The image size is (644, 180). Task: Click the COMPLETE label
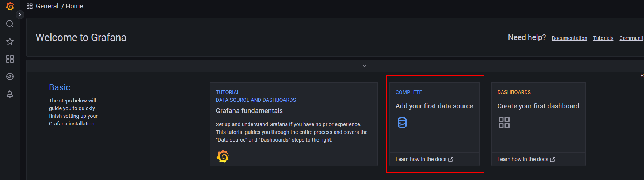(409, 92)
